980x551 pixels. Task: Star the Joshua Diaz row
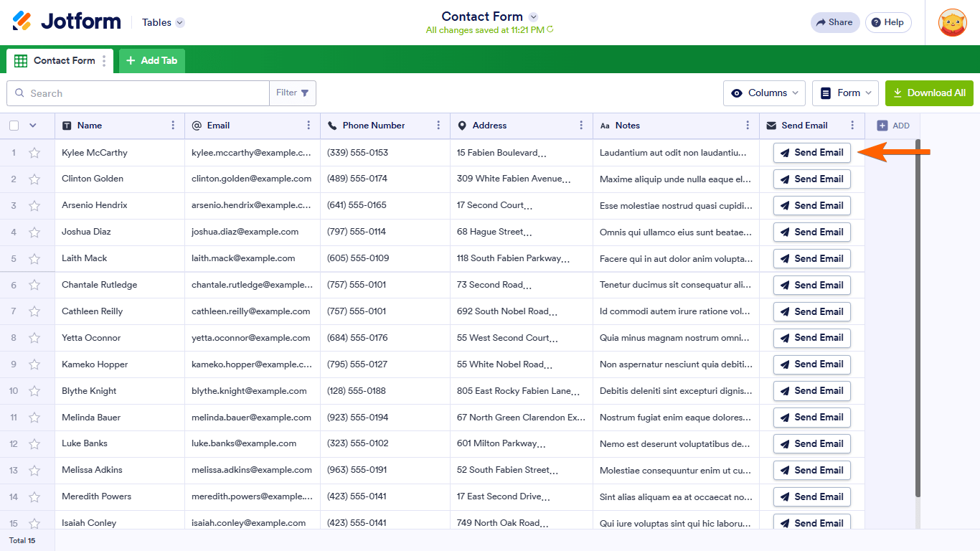click(x=34, y=232)
